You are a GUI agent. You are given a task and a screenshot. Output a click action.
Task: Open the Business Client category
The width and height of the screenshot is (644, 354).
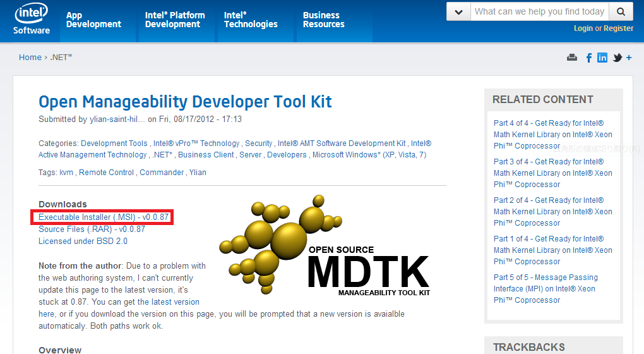point(206,155)
